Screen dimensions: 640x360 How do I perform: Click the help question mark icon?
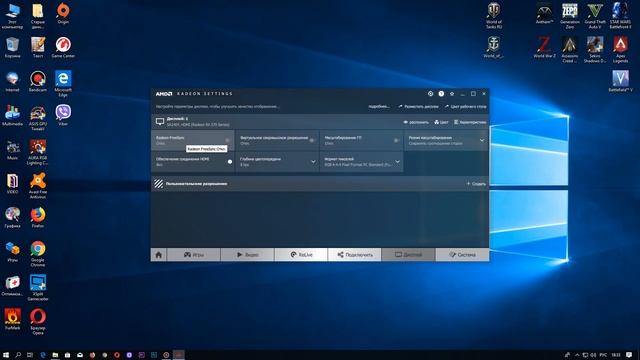click(x=441, y=94)
